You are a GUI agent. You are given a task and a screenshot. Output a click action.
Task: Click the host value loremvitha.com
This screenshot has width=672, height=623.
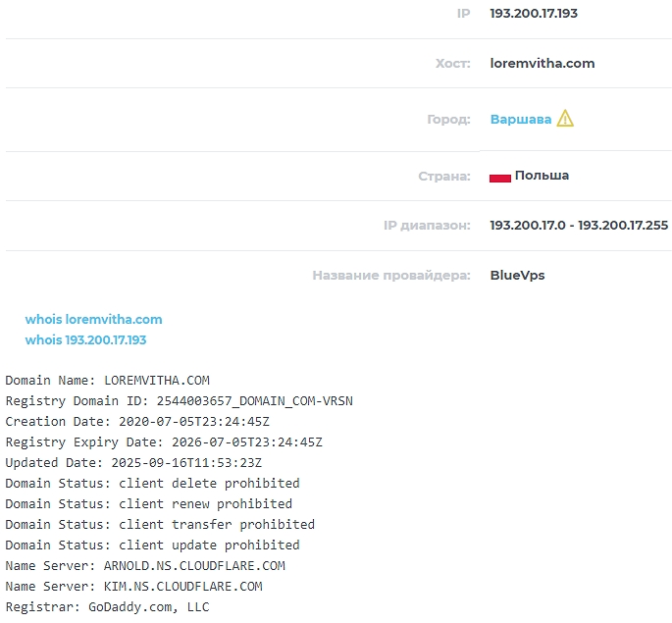tap(543, 63)
